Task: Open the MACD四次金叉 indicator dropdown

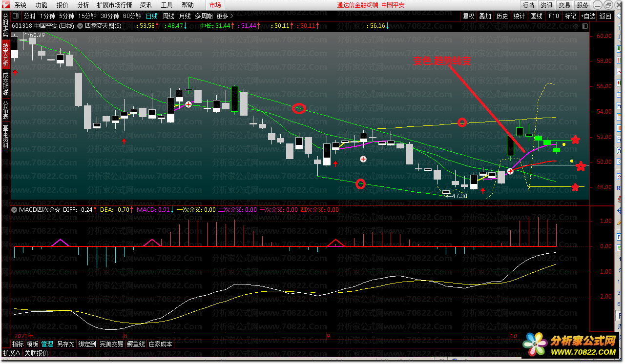Action: (14, 210)
